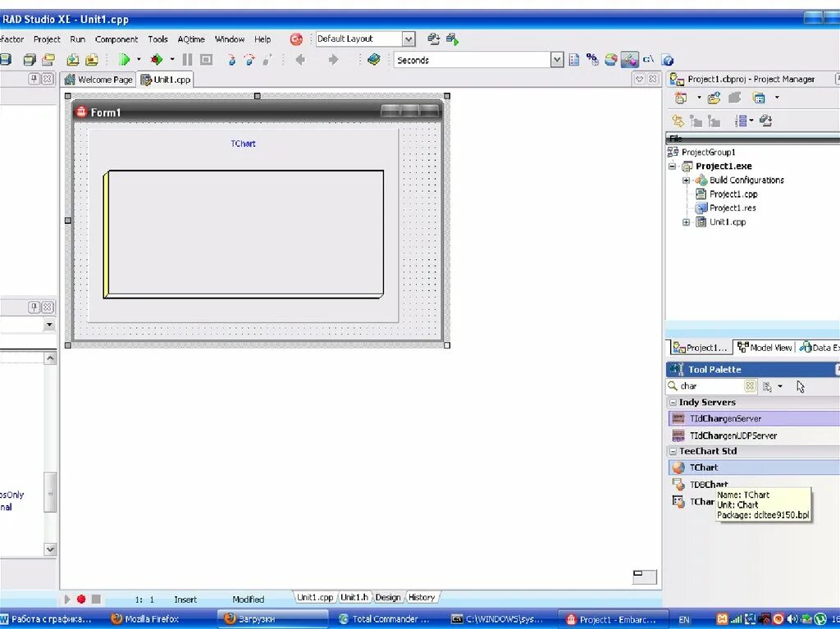Click the Tool Palette search field
840x629 pixels.
(x=711, y=385)
